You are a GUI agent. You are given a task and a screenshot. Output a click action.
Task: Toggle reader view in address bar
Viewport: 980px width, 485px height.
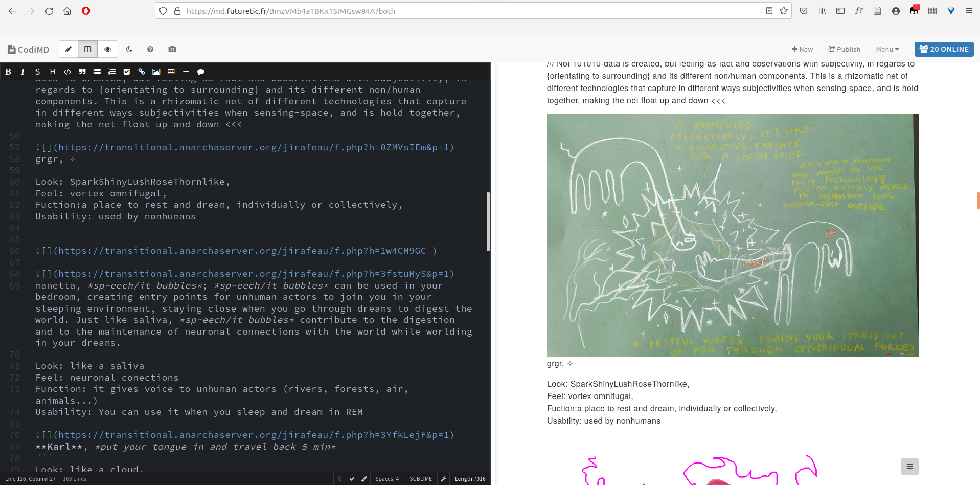click(x=769, y=11)
